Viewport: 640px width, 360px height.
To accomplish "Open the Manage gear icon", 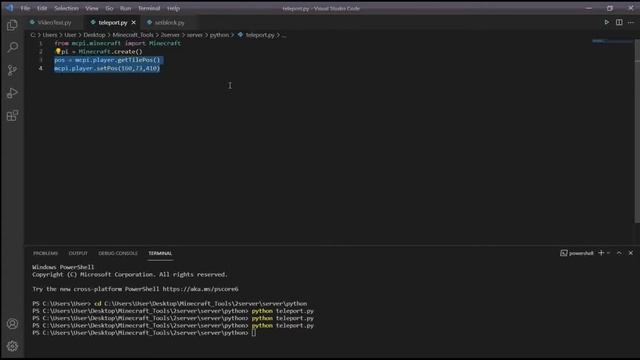I will (12, 346).
